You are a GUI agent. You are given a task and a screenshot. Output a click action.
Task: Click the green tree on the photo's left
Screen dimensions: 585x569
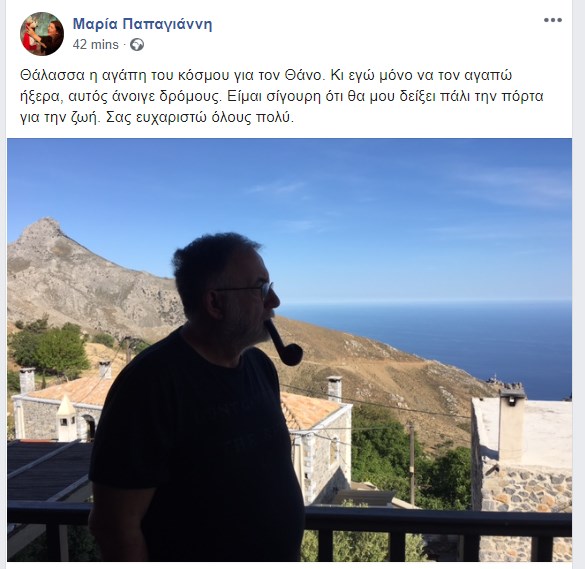point(49,349)
